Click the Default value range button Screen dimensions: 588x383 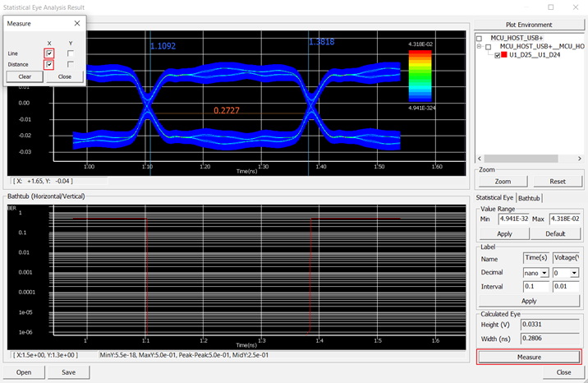click(557, 233)
